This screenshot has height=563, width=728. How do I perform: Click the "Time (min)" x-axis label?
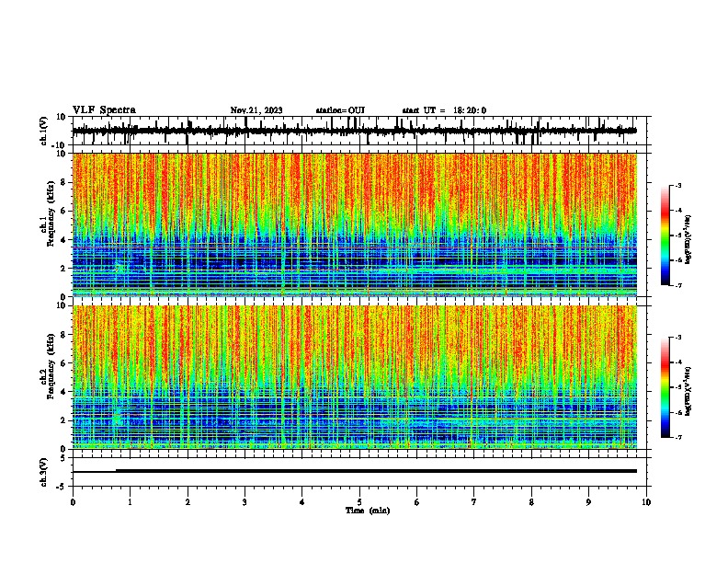coord(368,511)
